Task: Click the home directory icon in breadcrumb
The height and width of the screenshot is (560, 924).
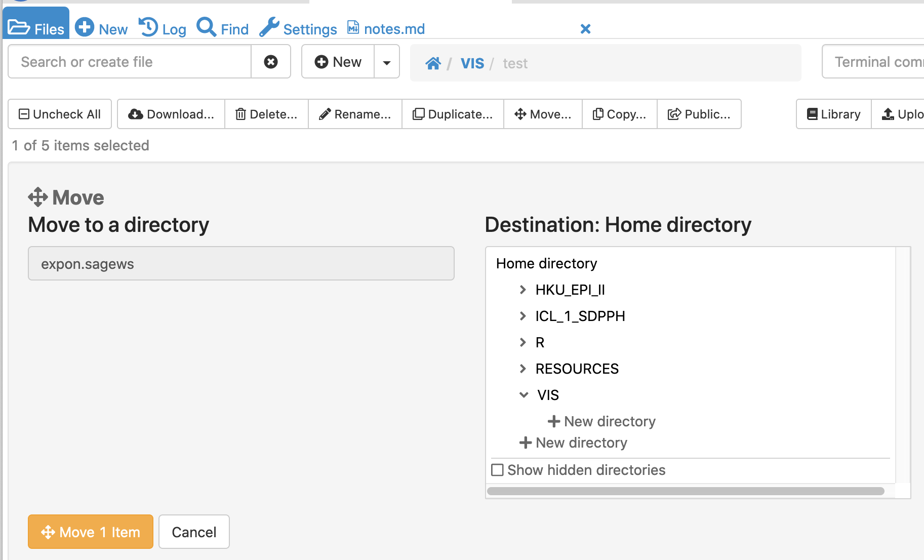Action: coord(433,63)
